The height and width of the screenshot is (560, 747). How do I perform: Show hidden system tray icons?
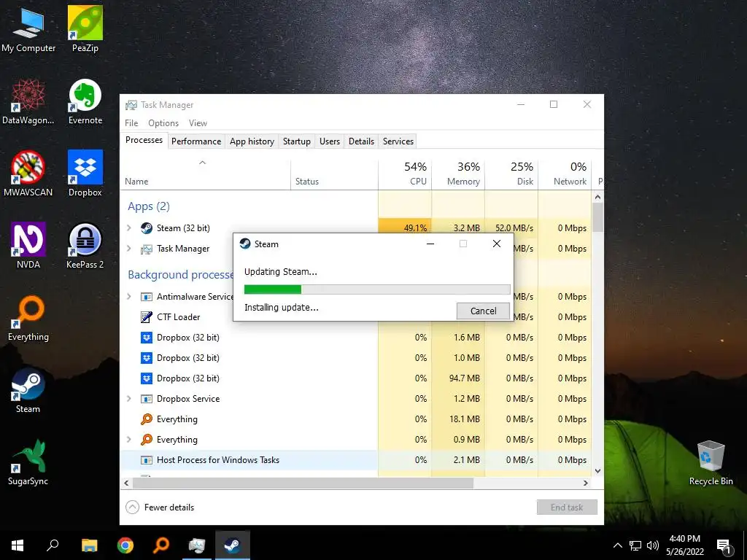(617, 545)
